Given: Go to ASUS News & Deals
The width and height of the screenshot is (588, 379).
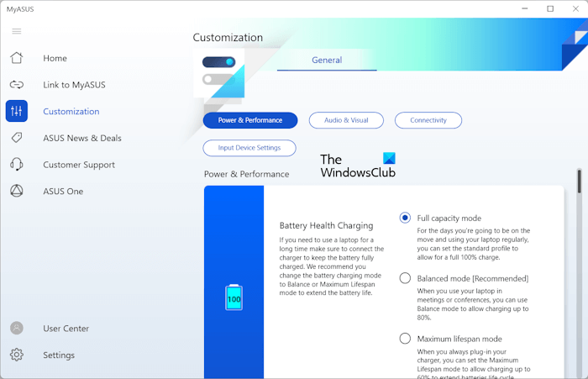Looking at the screenshot, I should click(x=82, y=138).
